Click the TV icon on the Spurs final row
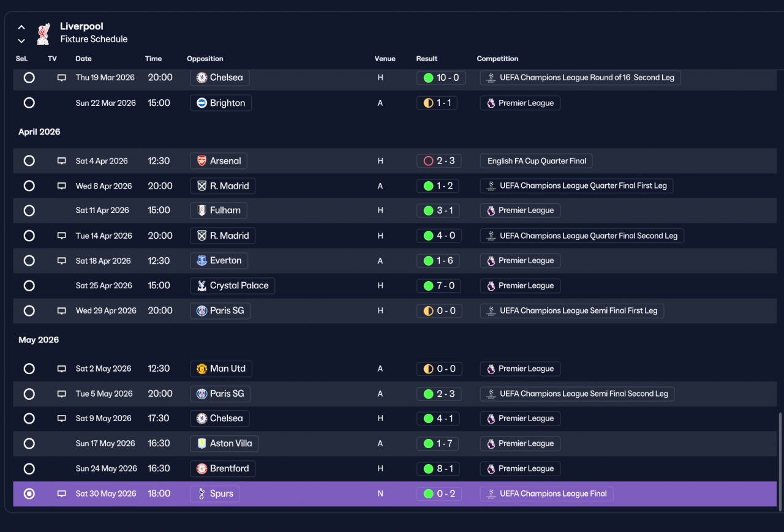 [x=61, y=494]
